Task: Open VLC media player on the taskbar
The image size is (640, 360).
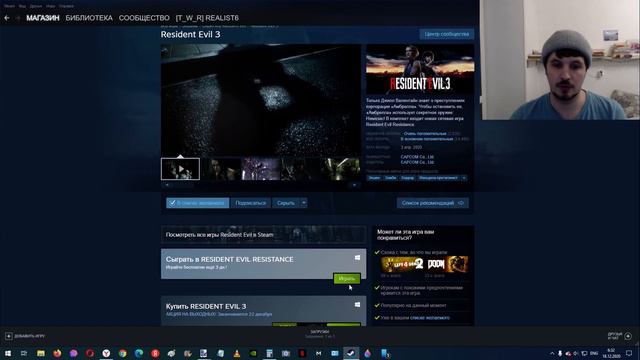Action: coord(237,353)
